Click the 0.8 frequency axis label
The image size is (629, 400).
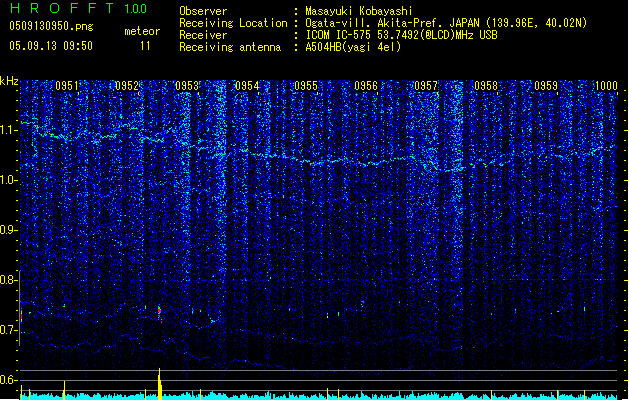point(9,280)
